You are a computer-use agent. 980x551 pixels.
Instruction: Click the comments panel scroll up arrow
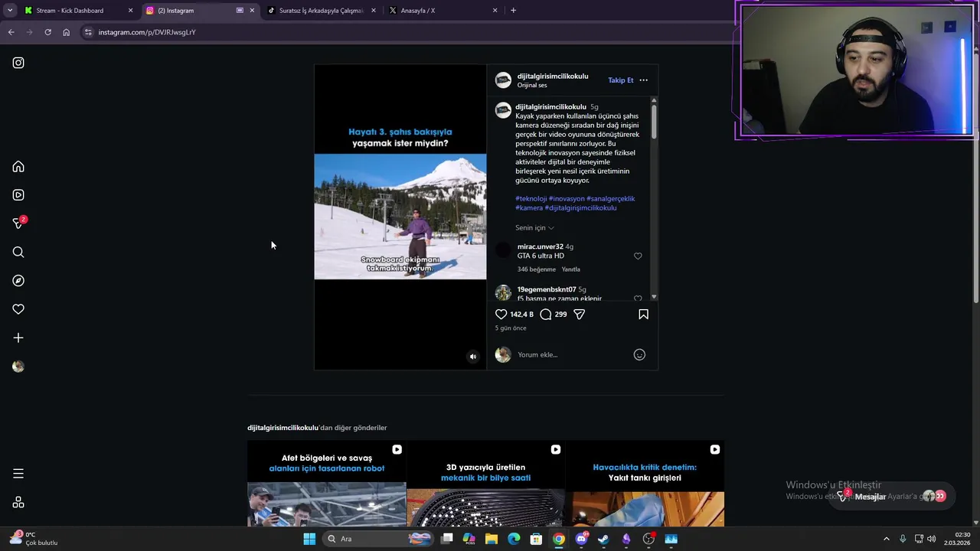654,100
